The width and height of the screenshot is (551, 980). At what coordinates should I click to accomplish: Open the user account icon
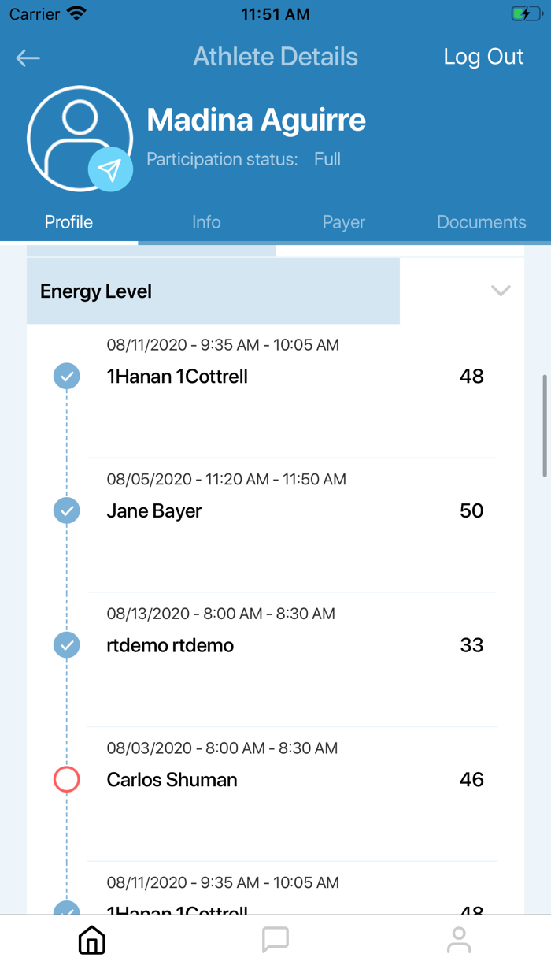click(x=458, y=940)
